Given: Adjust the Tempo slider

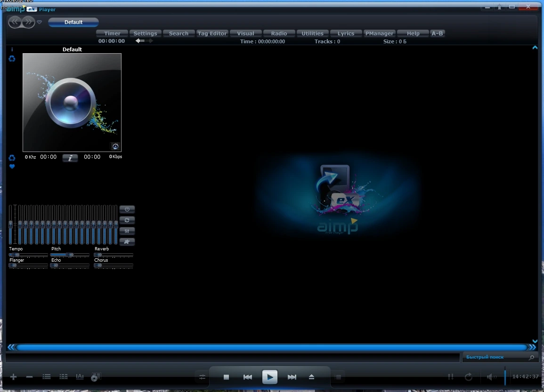Looking at the screenshot, I should click(28, 255).
